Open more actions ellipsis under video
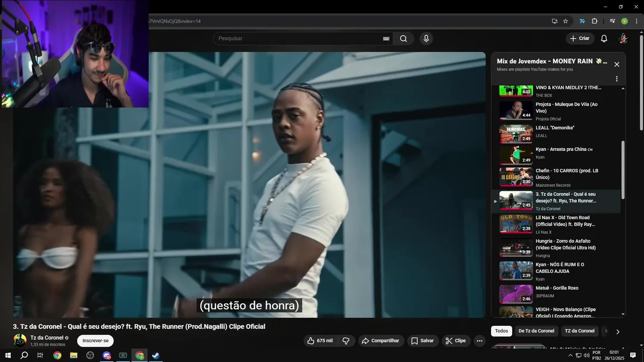 479,341
